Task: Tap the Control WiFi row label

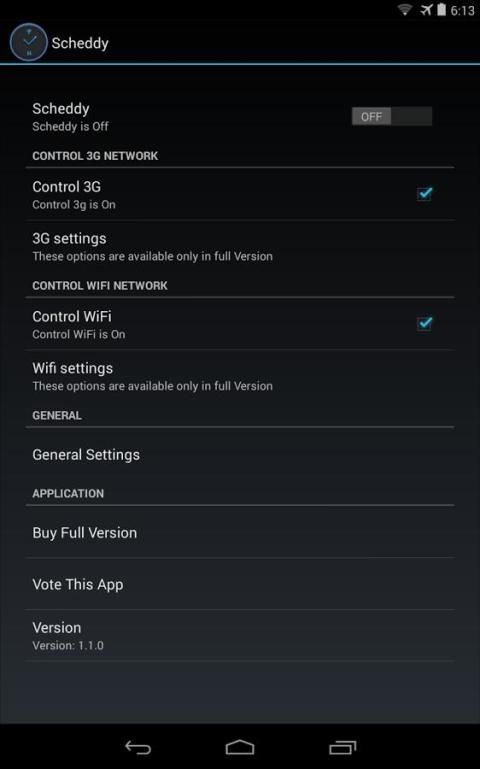Action: click(x=72, y=316)
